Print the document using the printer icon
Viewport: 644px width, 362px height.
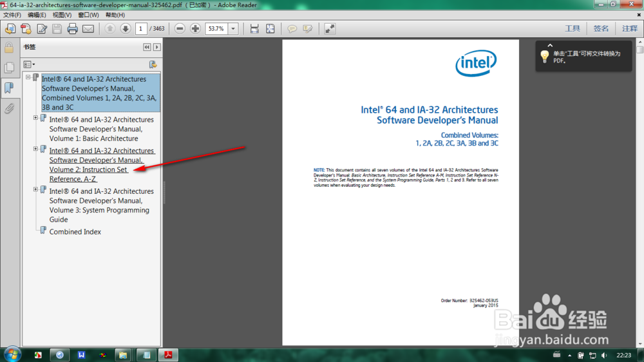click(72, 29)
